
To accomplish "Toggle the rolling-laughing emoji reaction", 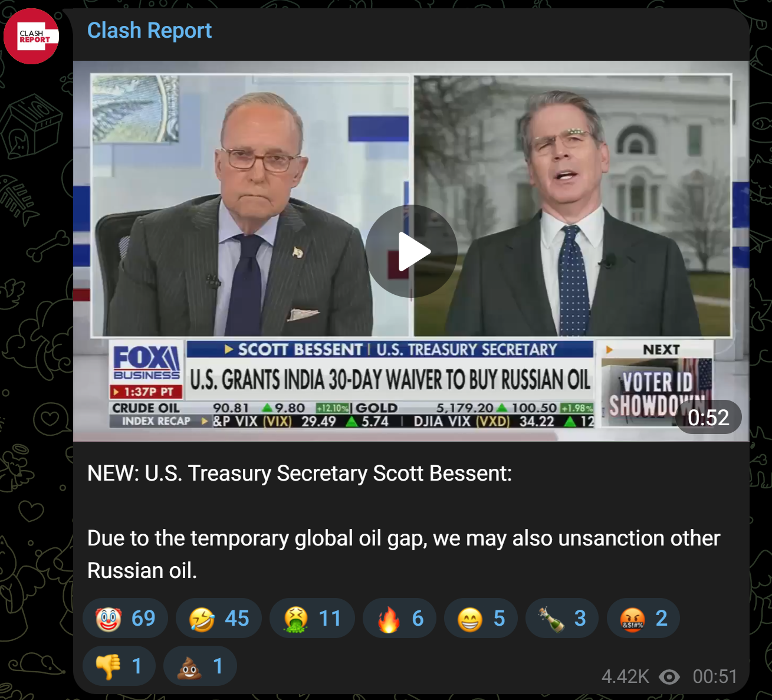I will click(219, 618).
